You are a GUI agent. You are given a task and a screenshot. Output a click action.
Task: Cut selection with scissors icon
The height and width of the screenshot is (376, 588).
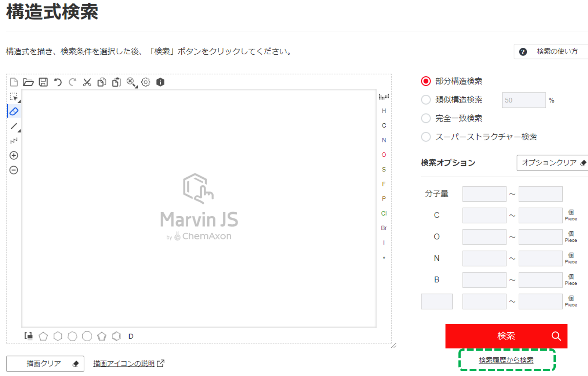coord(87,82)
